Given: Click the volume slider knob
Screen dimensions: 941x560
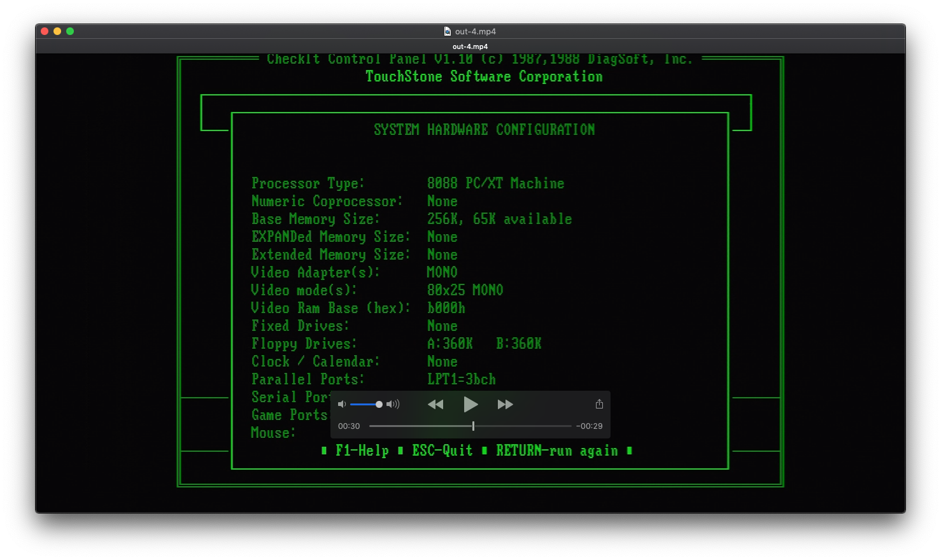Looking at the screenshot, I should [x=379, y=404].
